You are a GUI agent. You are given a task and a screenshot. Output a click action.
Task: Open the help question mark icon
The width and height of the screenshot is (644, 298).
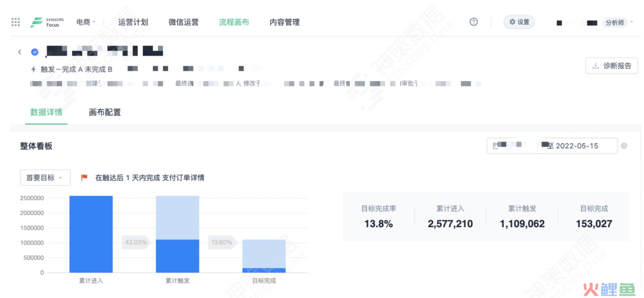(473, 22)
